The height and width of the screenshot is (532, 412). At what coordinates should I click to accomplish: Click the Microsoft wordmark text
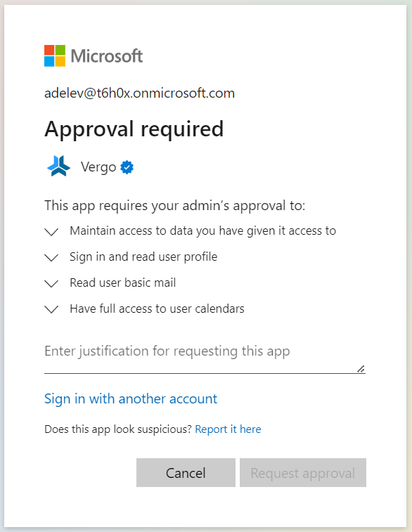[x=107, y=56]
